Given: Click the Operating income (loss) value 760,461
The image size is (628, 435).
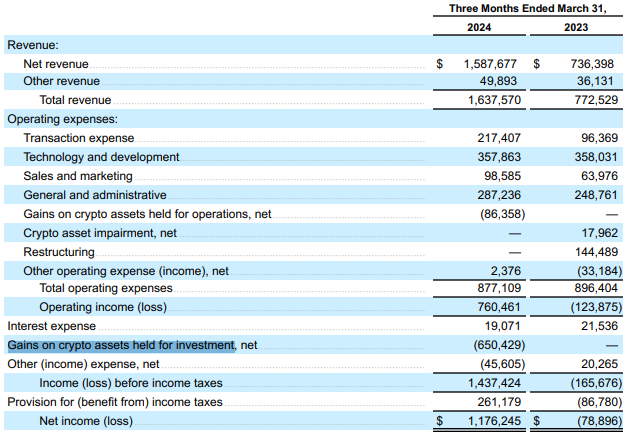Looking at the screenshot, I should pyautogui.click(x=495, y=307).
